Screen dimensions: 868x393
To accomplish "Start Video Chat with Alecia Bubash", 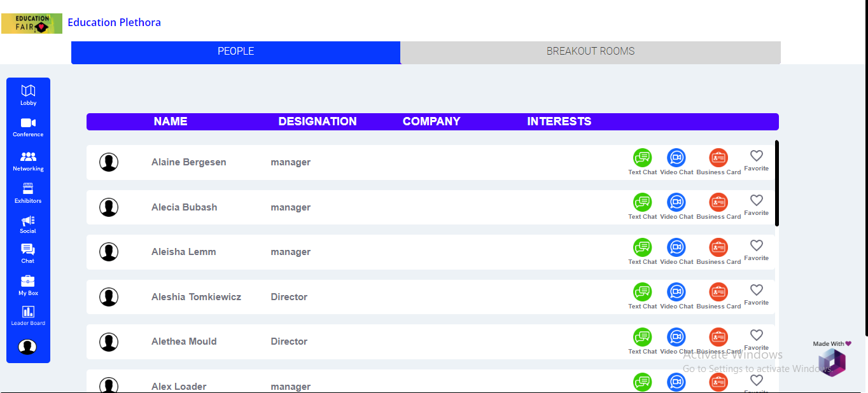I will [676, 202].
